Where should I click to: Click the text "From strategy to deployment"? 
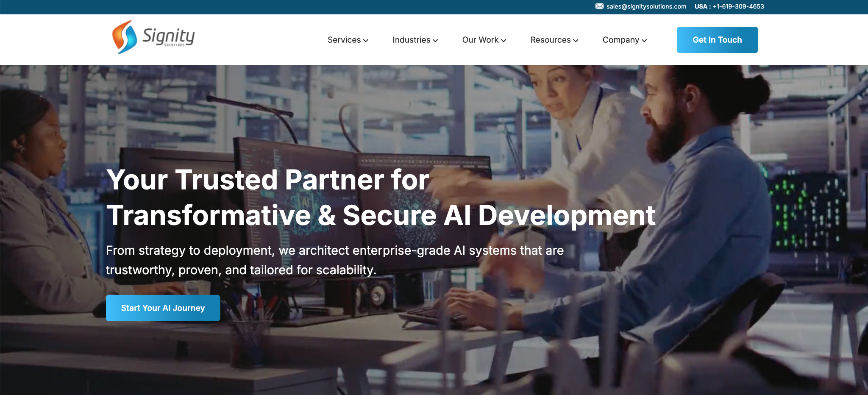coord(190,250)
